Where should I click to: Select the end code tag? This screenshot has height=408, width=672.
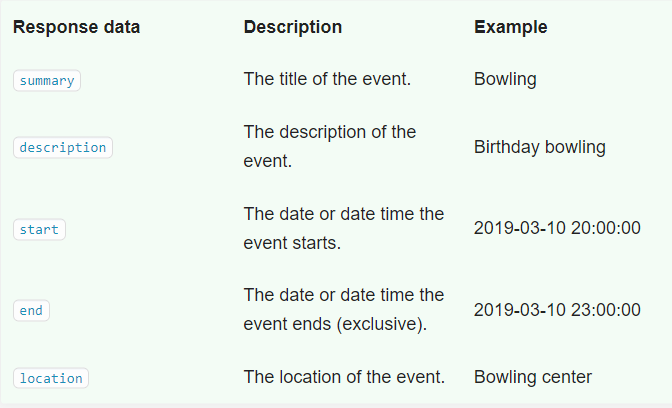(31, 310)
